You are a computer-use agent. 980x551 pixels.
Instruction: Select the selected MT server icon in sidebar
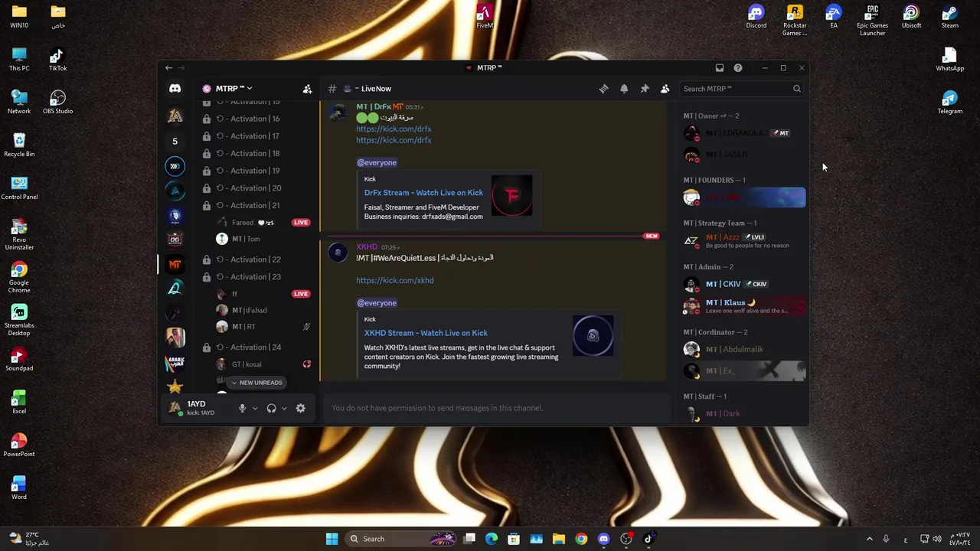point(175,264)
